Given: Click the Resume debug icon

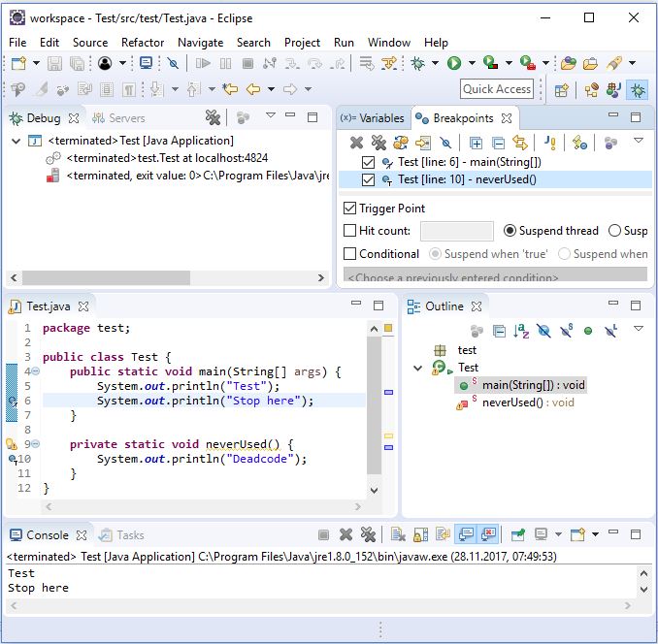Looking at the screenshot, I should pyautogui.click(x=203, y=64).
